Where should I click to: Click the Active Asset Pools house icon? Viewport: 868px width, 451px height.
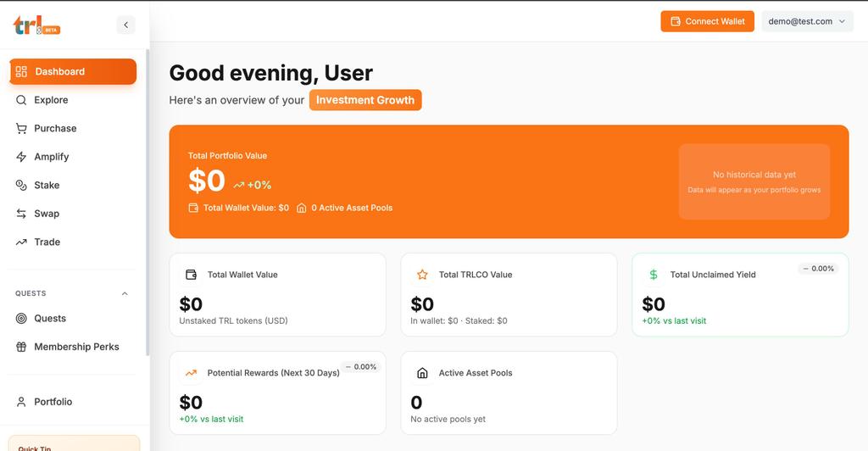(422, 373)
